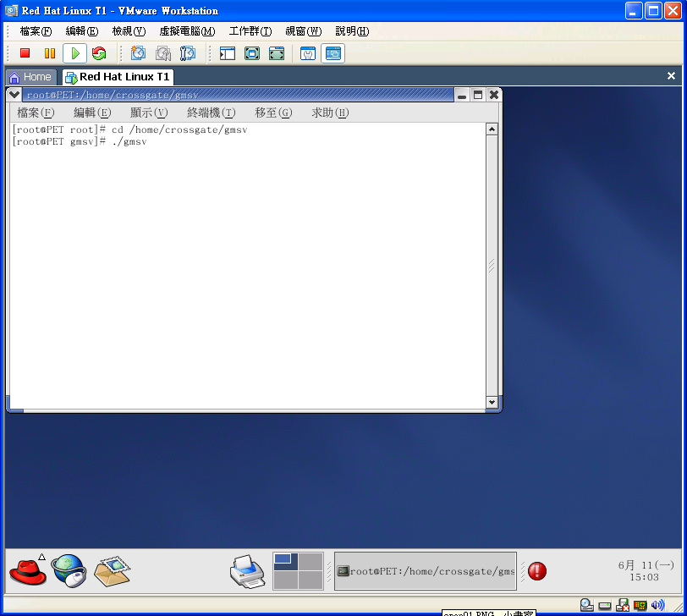Screen dimensions: 687x616
Task: Maximize the terminal window
Action: (x=478, y=95)
